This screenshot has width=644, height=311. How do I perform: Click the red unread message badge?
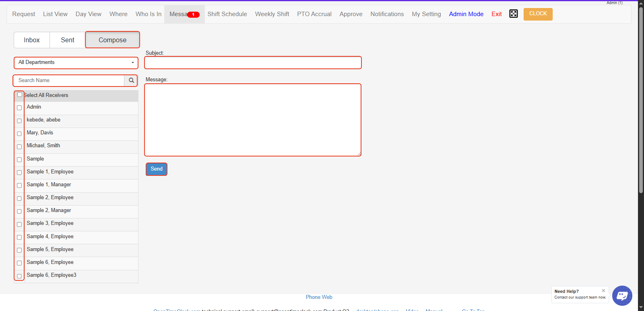[194, 14]
